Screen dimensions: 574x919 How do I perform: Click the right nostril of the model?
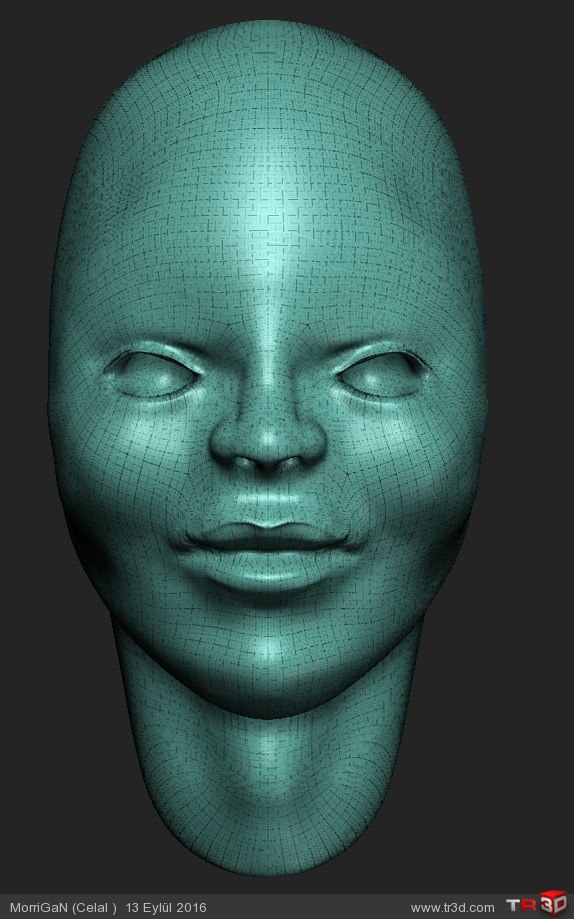[290, 464]
